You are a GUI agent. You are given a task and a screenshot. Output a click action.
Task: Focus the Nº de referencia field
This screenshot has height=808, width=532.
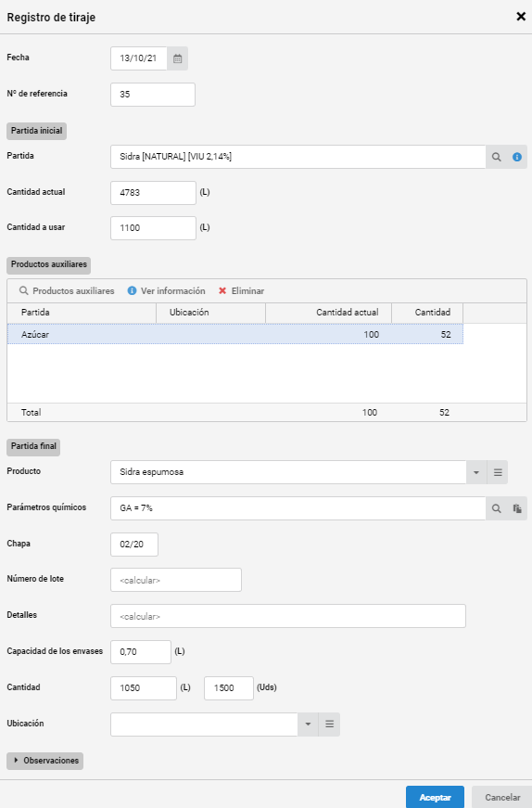(153, 95)
